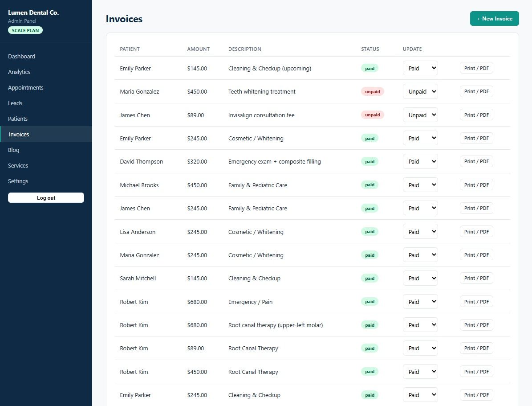Print Robert Kim's $450.00 Root Canal invoice
532x406 pixels.
(476, 372)
